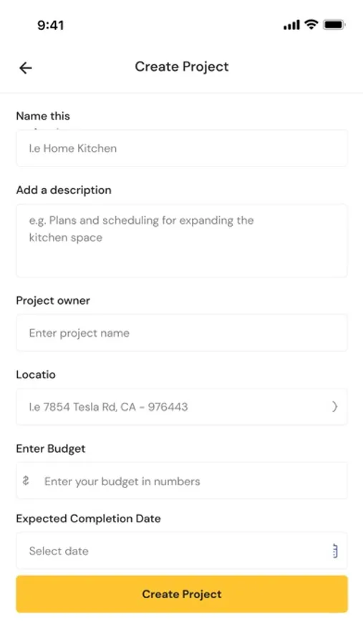Focus the budget in numbers field
The image size is (363, 644).
(x=182, y=481)
